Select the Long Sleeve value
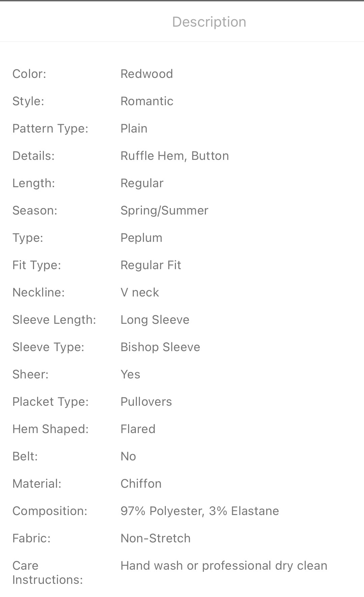Viewport: 364px width, 597px height. (155, 320)
